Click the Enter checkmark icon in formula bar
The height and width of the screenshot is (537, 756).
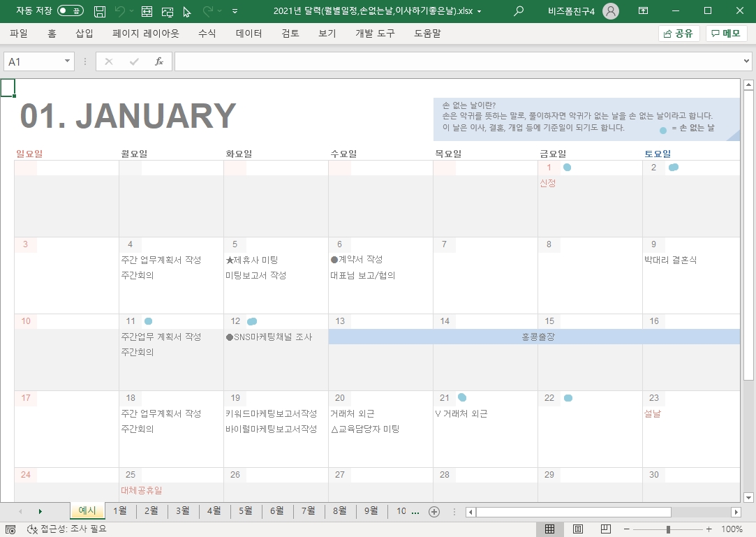pyautogui.click(x=134, y=61)
